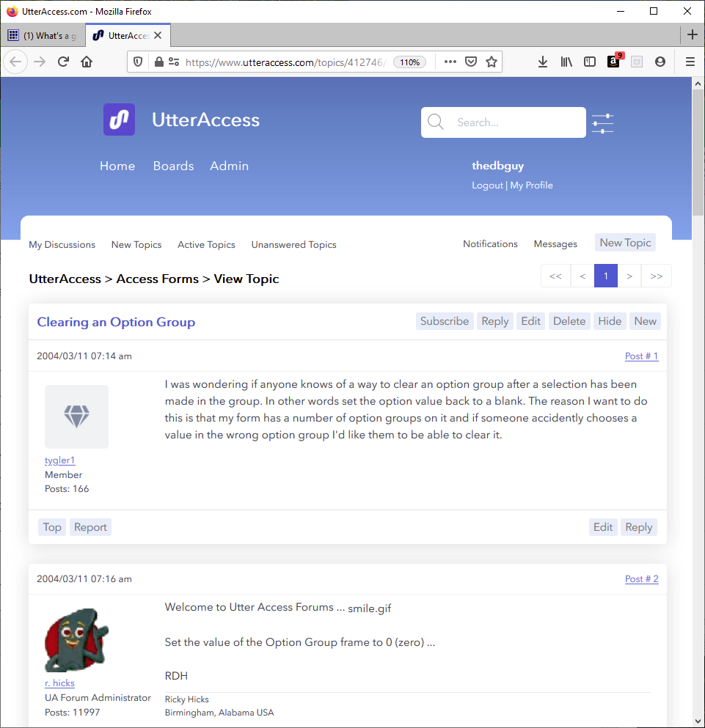The height and width of the screenshot is (728, 705).
Task: Report post 1
Action: 90,527
